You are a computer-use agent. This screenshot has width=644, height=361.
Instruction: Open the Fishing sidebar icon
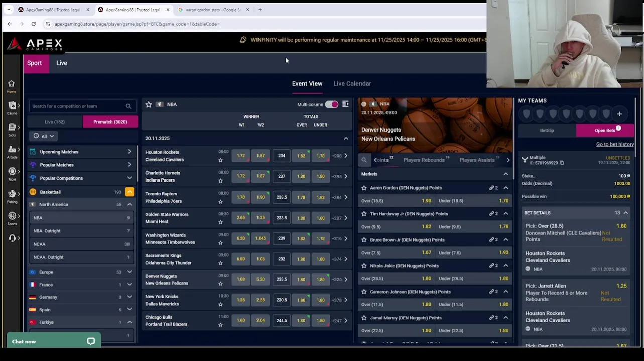[12, 196]
